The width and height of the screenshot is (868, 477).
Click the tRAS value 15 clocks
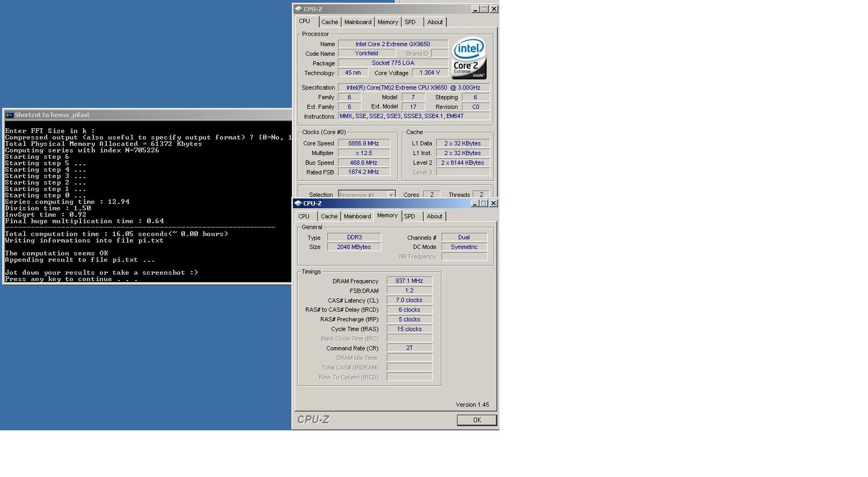coord(409,329)
